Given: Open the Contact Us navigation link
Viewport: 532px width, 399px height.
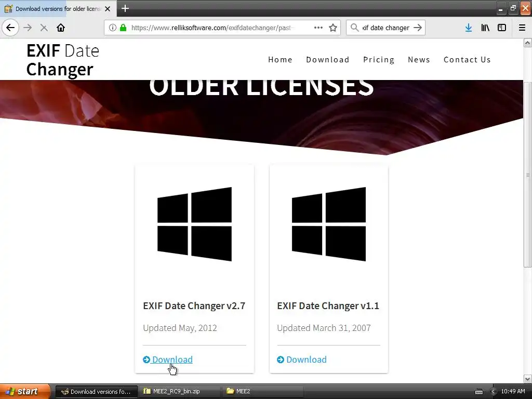Looking at the screenshot, I should [x=467, y=60].
